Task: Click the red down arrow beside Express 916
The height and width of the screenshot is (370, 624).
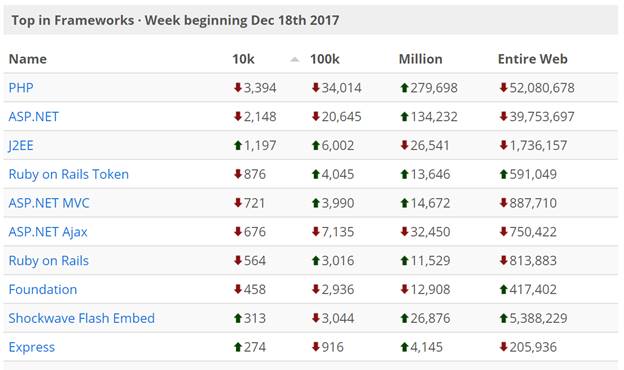Action: click(316, 347)
